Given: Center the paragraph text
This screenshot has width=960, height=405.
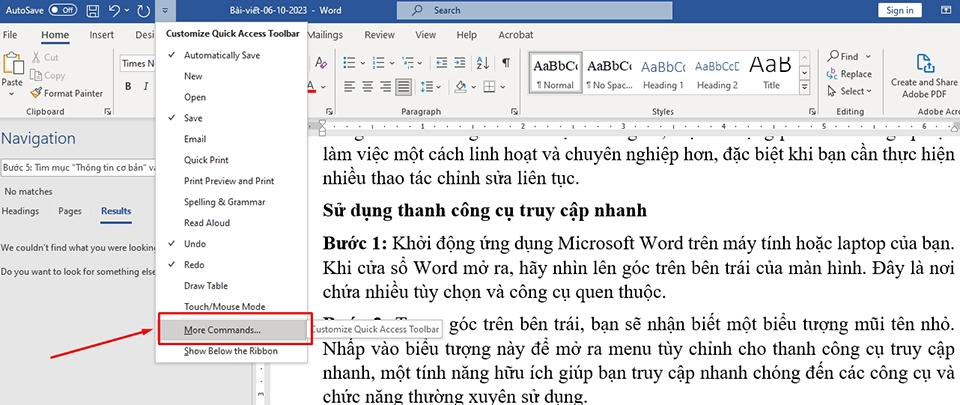Looking at the screenshot, I should [367, 86].
